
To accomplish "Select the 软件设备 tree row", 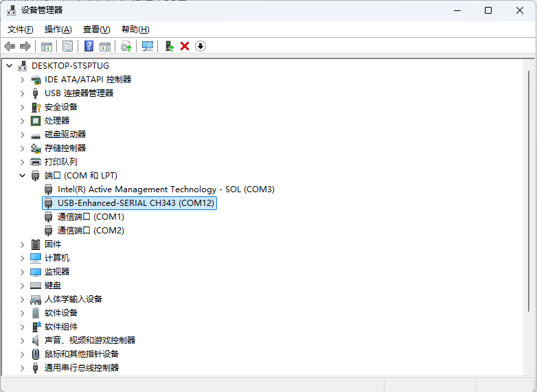I will click(x=61, y=313).
